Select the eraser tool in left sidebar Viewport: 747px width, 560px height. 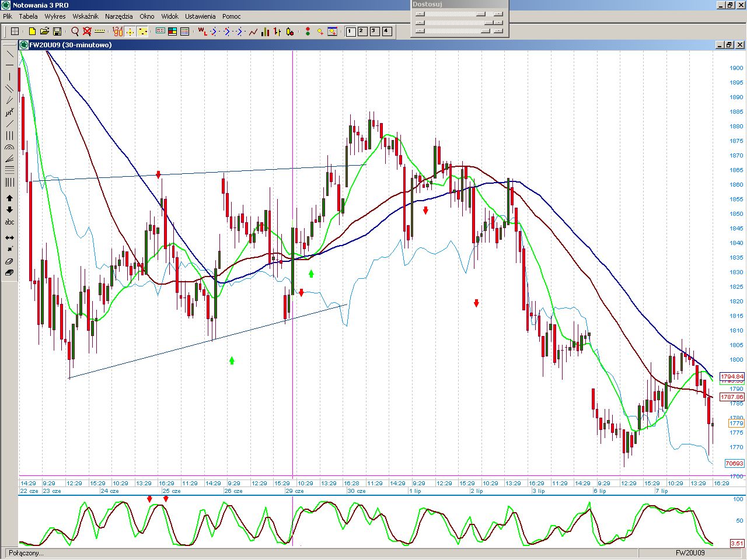[9, 261]
